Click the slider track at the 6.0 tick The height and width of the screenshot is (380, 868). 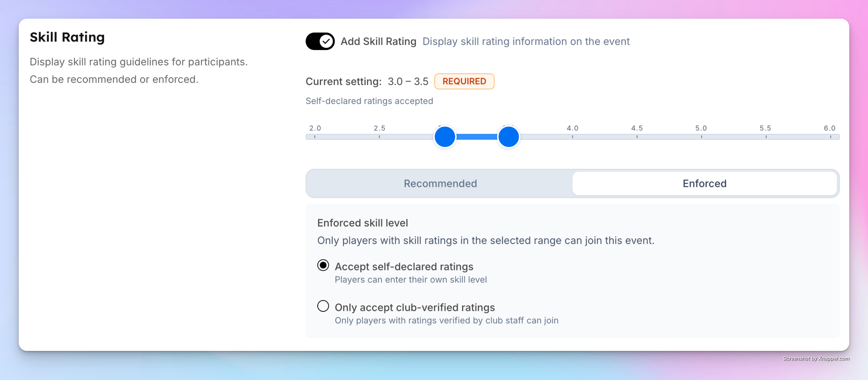[x=830, y=137]
